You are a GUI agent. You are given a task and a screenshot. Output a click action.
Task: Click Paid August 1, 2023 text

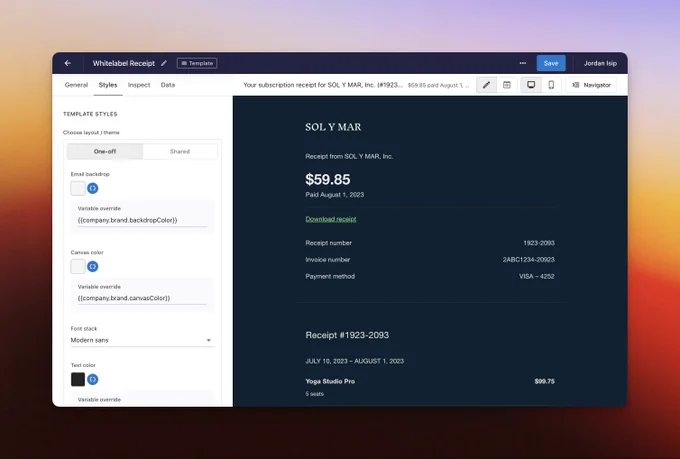click(335, 195)
